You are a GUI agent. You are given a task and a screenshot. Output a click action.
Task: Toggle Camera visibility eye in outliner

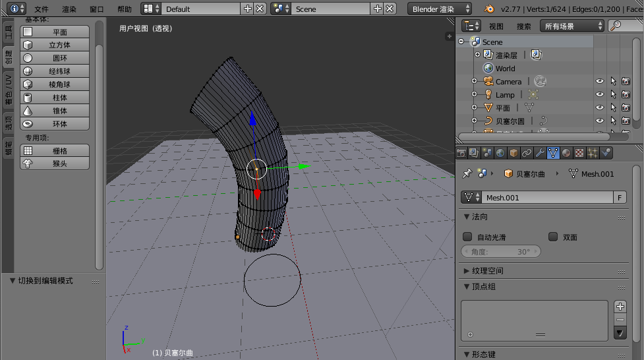(600, 82)
